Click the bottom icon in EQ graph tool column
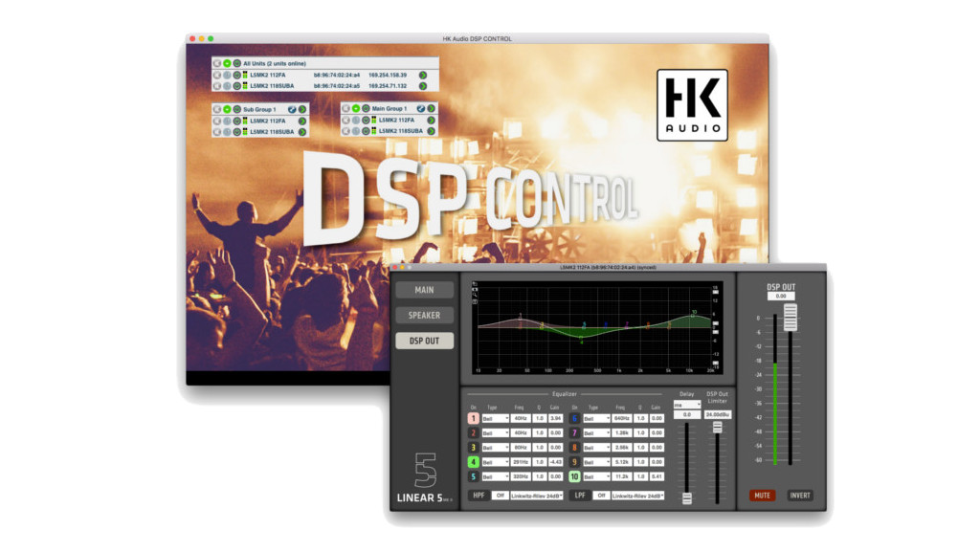This screenshot has width=980, height=552. point(475,301)
